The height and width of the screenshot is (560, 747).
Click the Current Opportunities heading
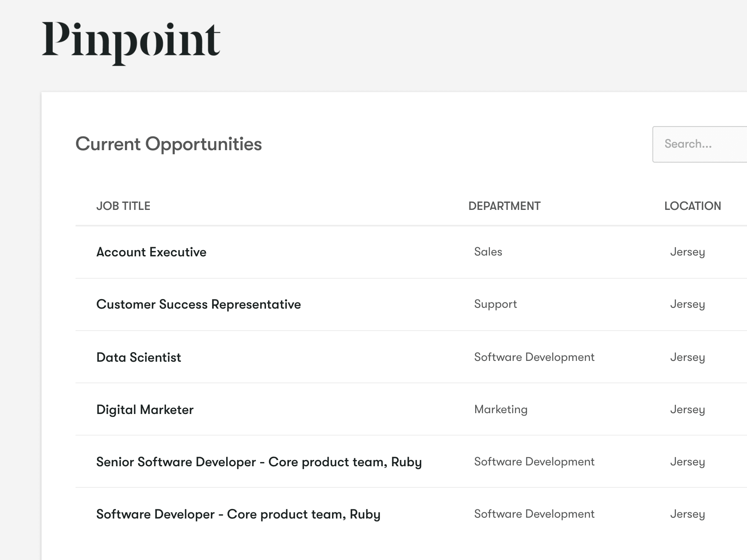(x=168, y=144)
